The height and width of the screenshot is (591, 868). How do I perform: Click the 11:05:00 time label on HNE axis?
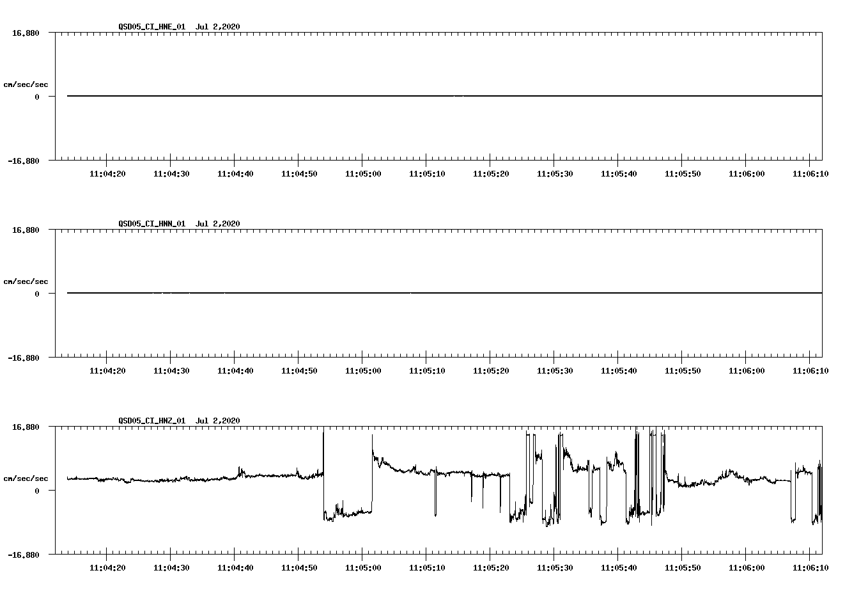(x=362, y=174)
